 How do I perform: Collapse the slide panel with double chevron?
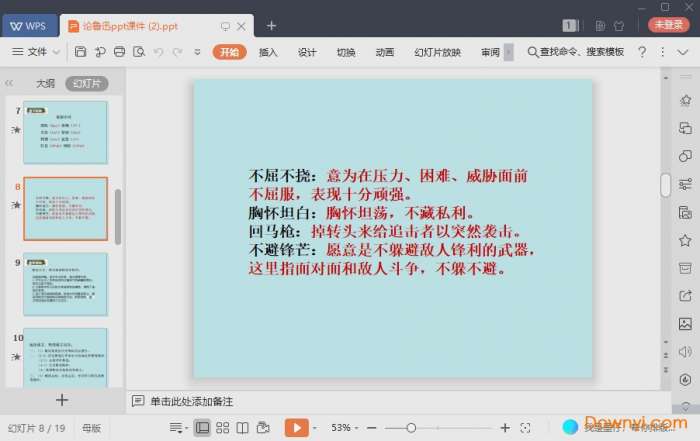point(9,83)
